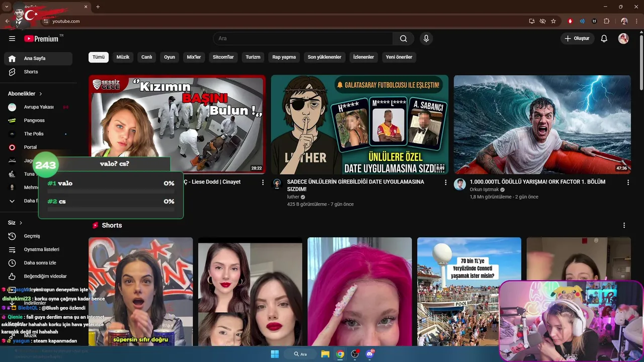Select the Son yüklenenler filter chip

pyautogui.click(x=325, y=57)
